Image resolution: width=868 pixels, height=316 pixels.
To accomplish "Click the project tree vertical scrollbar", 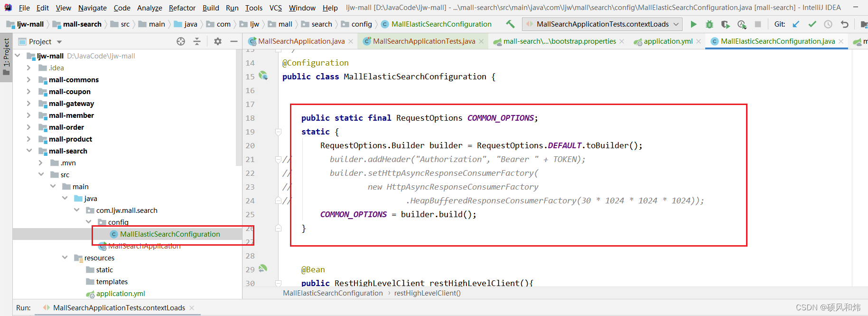I will pyautogui.click(x=239, y=107).
